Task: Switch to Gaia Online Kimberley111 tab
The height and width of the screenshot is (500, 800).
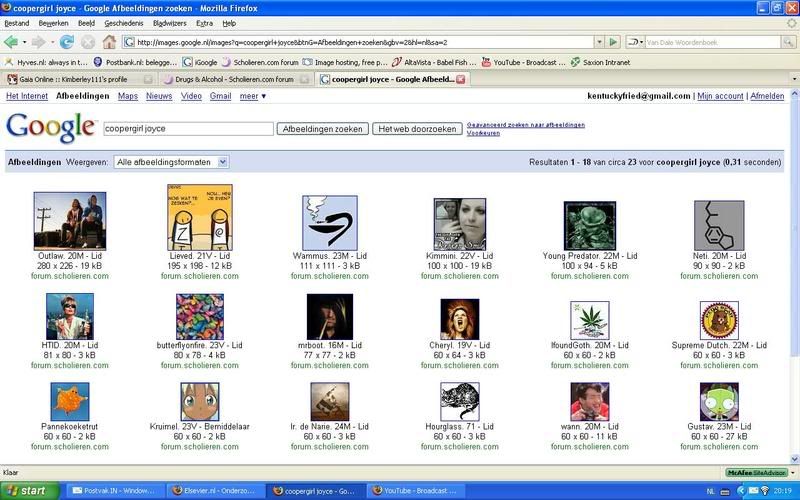Action: pos(79,79)
